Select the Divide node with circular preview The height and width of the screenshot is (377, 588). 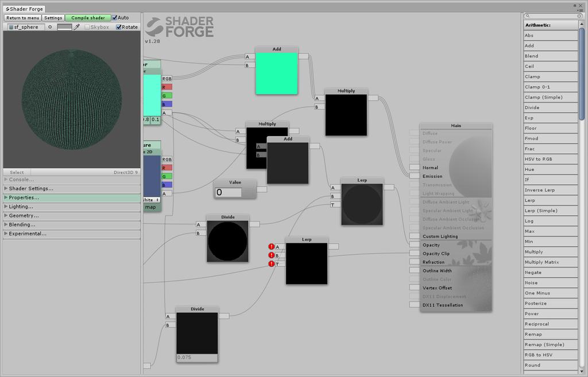point(227,238)
